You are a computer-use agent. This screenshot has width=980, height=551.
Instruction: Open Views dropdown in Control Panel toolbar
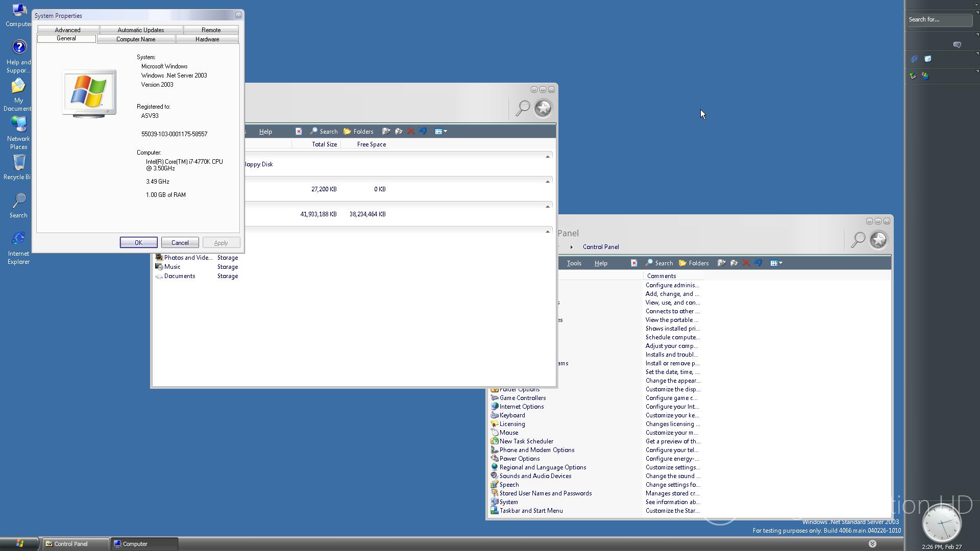(776, 263)
